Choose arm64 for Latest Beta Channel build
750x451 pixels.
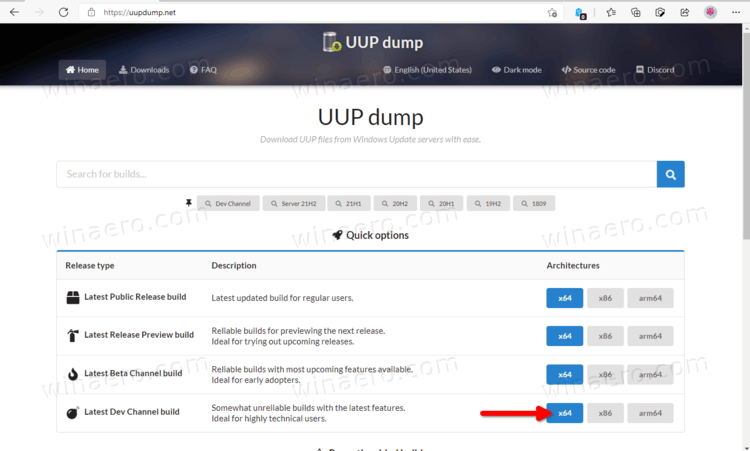(650, 374)
